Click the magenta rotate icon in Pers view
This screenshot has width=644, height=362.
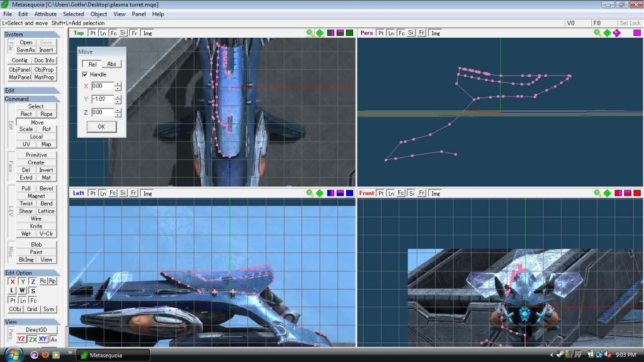click(617, 33)
